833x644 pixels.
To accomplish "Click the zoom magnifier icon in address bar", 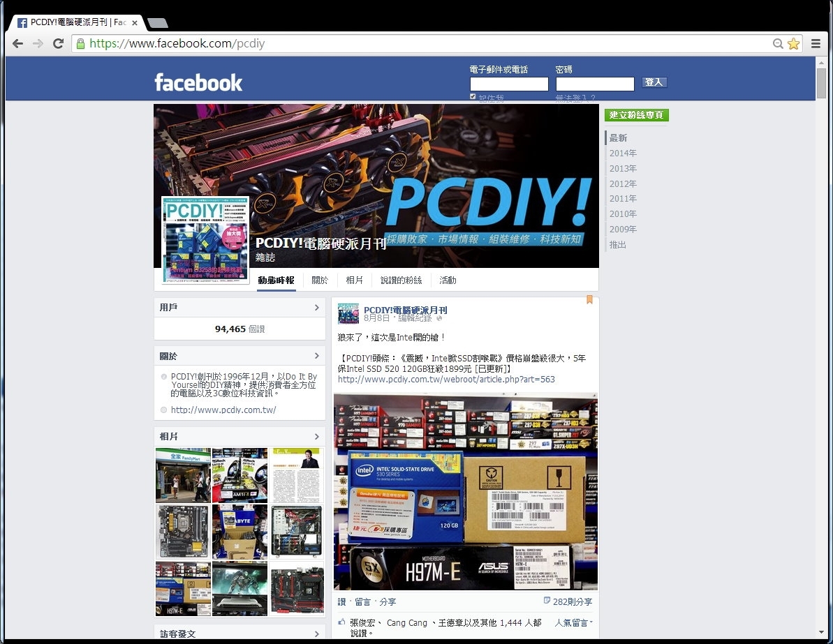I will pyautogui.click(x=778, y=43).
